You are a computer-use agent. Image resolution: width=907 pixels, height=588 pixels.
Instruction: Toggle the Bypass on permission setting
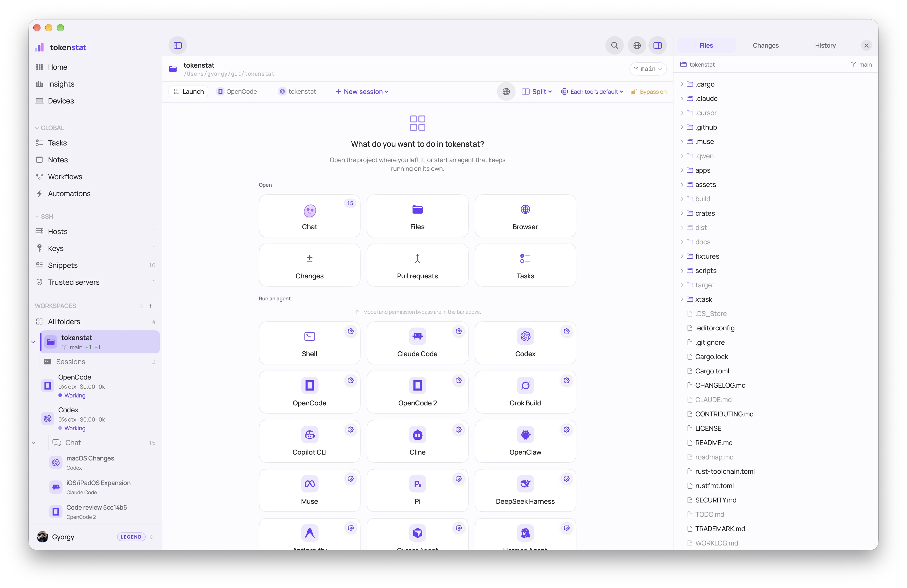tap(649, 91)
